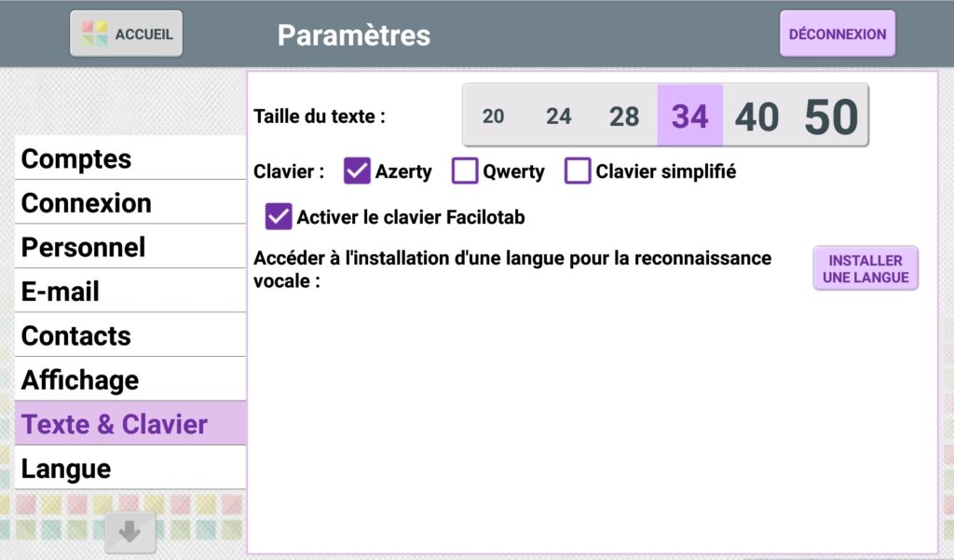Choose text size 40
Screen dimensions: 954x560
point(756,116)
